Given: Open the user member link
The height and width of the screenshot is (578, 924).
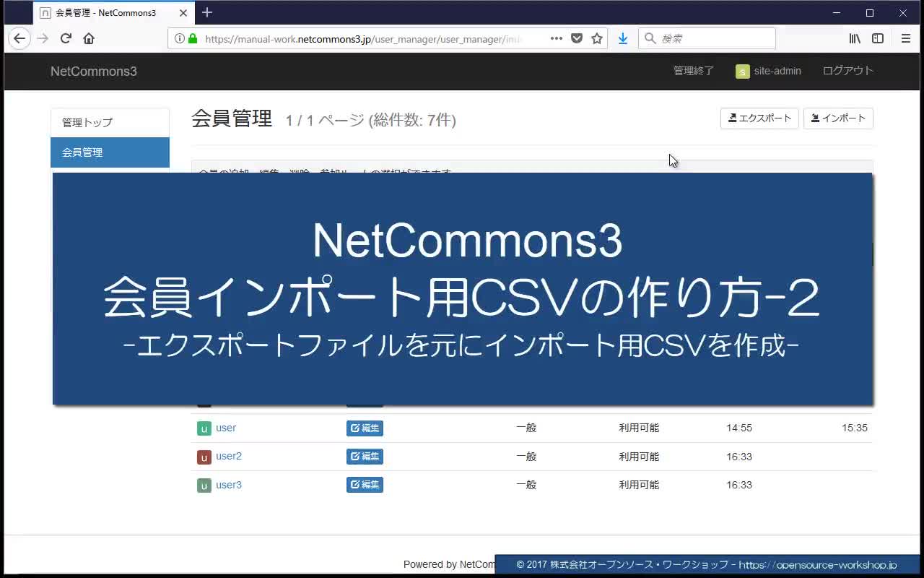Looking at the screenshot, I should point(226,428).
